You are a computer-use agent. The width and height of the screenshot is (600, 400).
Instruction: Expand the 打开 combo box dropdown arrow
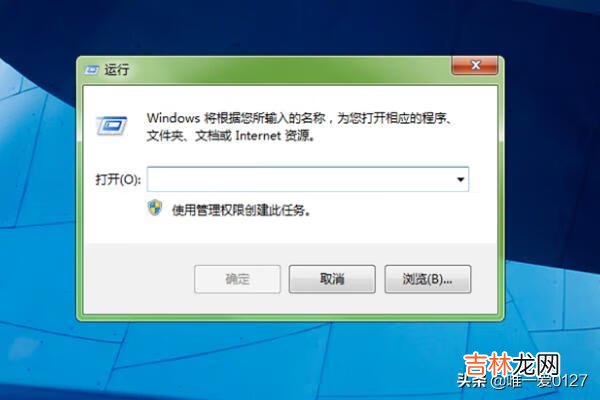coord(461,179)
